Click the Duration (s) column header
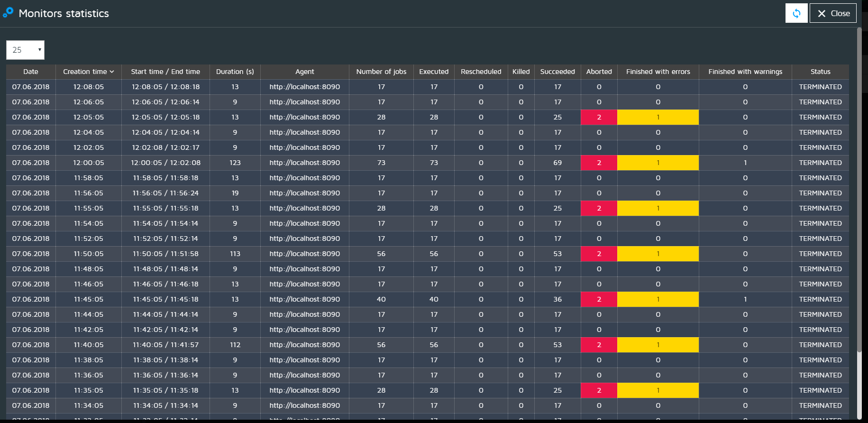The height and width of the screenshot is (423, 868). tap(235, 72)
